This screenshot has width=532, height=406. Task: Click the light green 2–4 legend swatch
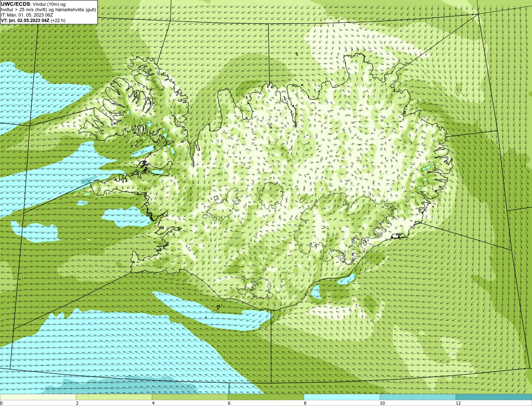[114, 397]
